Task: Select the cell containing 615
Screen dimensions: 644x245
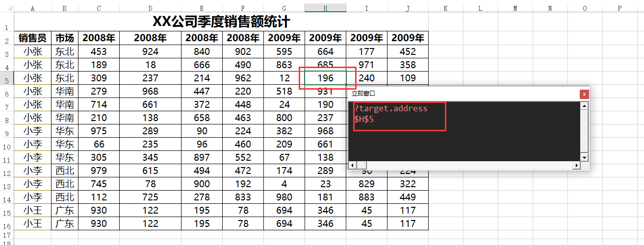Action: 150,171
